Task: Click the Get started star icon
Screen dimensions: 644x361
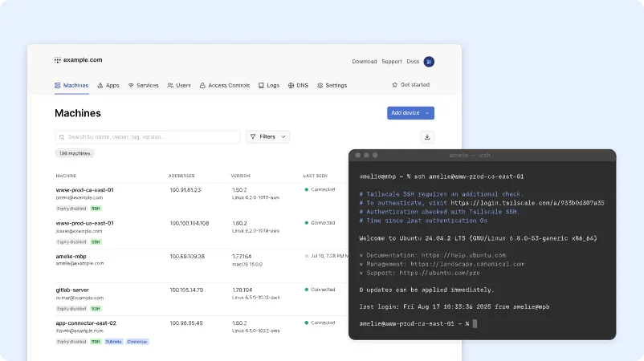Action: coord(395,85)
